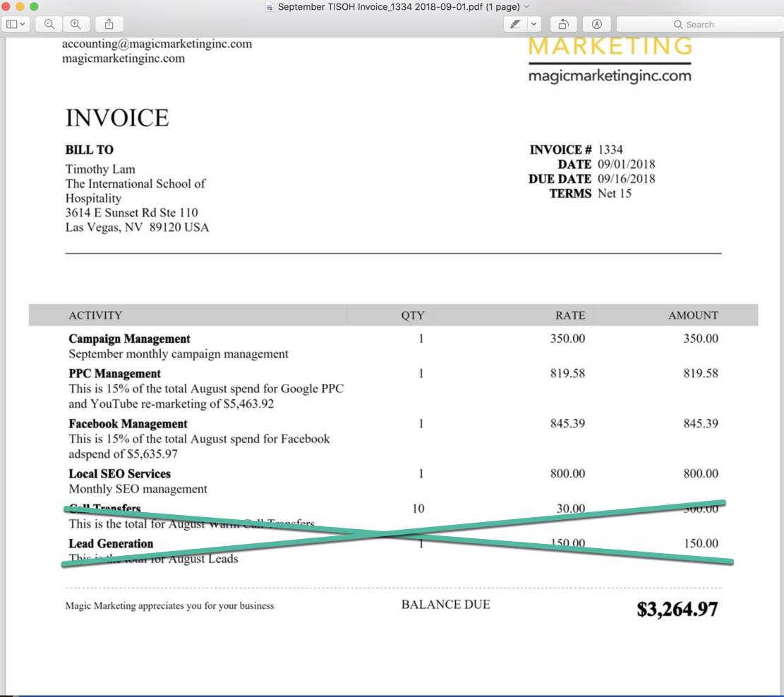784x697 pixels.
Task: Click the AMOUNT column header
Action: [x=694, y=315]
